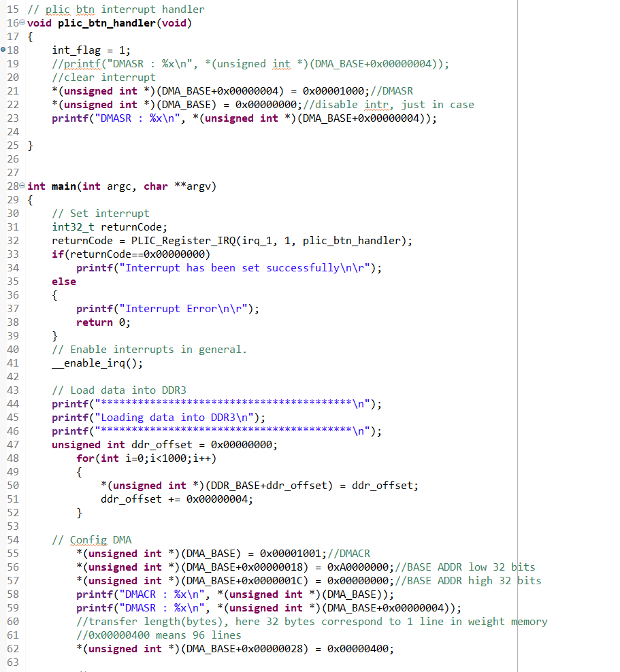Click the else keyword on line 35
620x672 pixels.
tap(64, 282)
